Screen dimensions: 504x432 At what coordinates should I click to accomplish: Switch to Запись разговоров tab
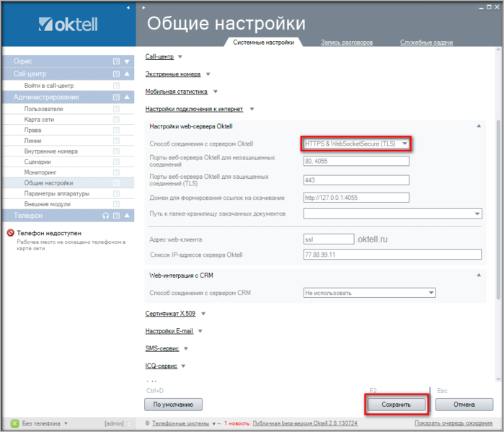coord(347,42)
